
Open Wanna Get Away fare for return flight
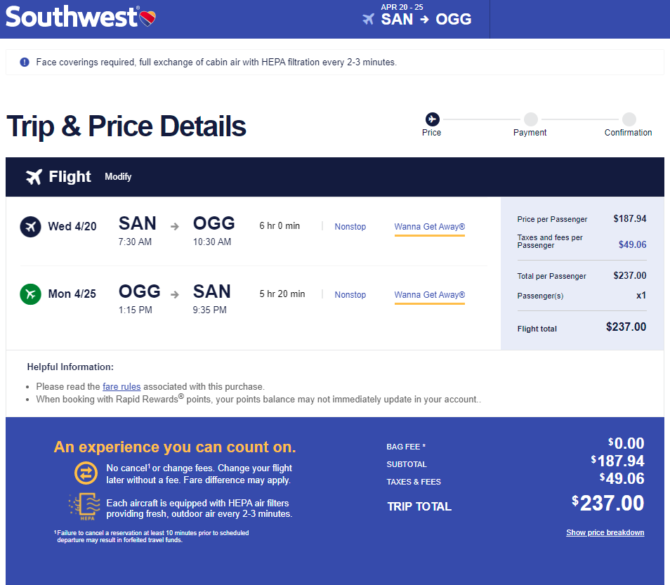tap(429, 295)
